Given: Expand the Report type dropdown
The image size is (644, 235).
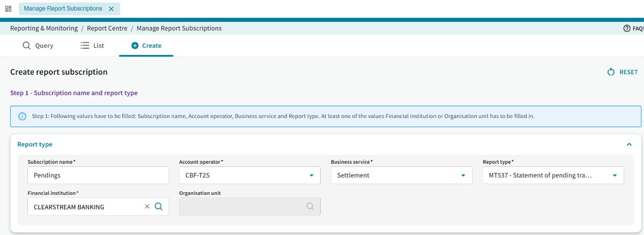Looking at the screenshot, I should coord(615,175).
